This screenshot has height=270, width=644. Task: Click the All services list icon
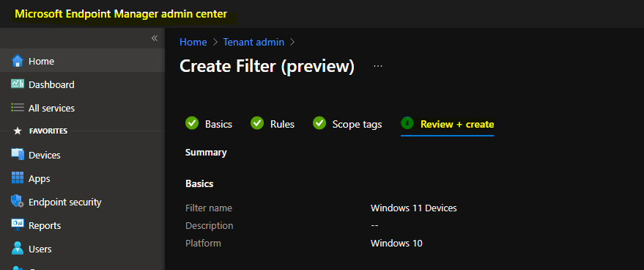click(x=18, y=108)
